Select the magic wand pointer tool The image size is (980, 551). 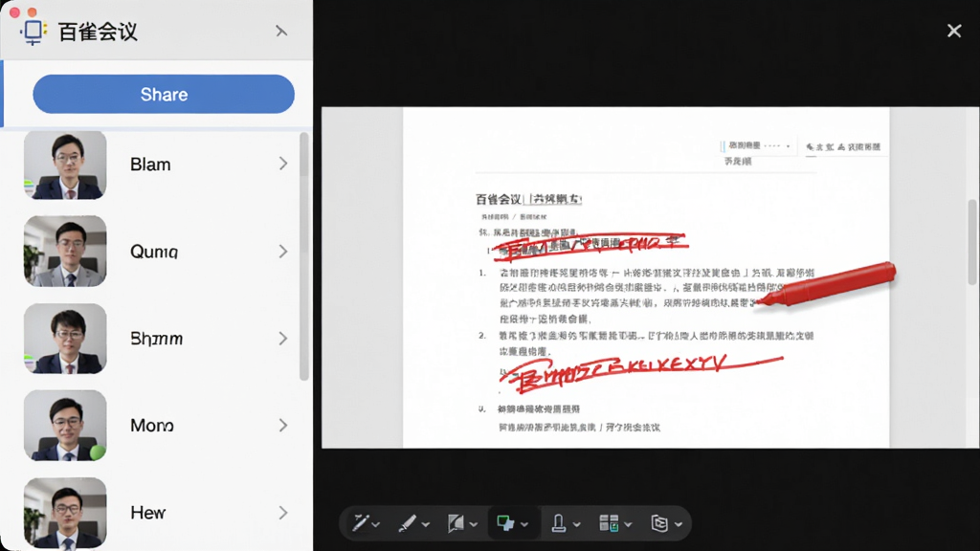361,523
